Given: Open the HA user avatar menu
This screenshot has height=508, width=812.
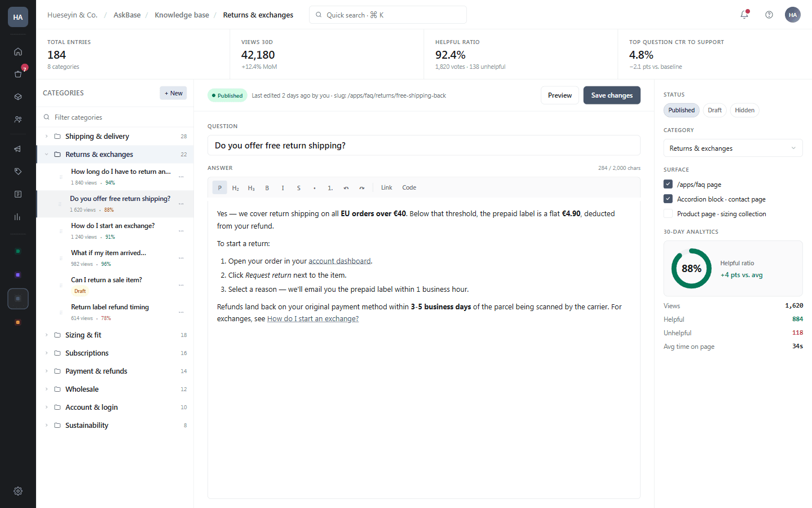Looking at the screenshot, I should [793, 15].
